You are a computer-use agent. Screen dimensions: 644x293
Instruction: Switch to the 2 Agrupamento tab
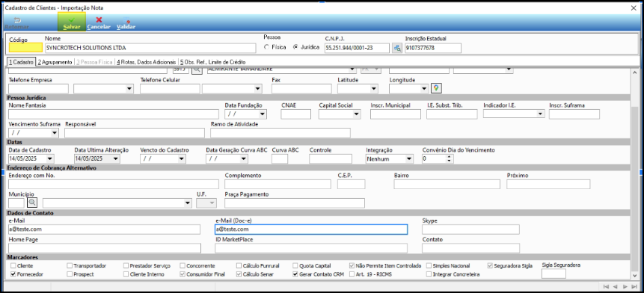coord(55,62)
